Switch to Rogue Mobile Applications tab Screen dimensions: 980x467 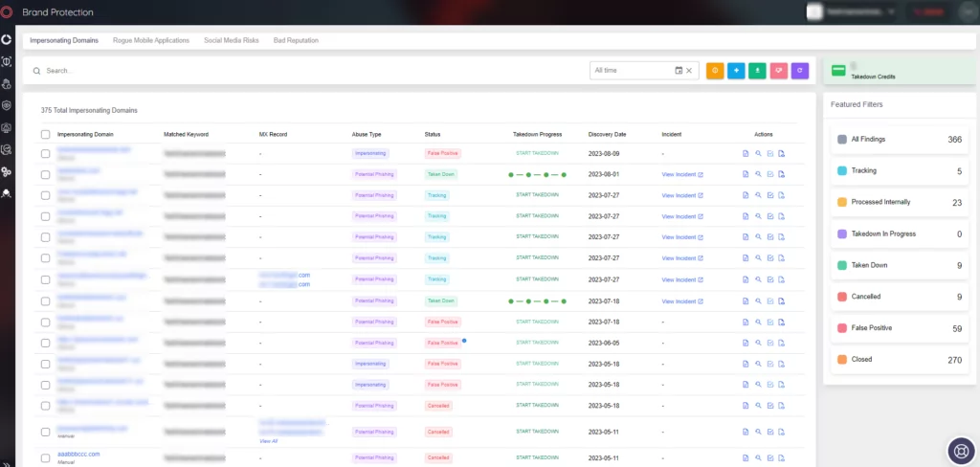point(151,40)
